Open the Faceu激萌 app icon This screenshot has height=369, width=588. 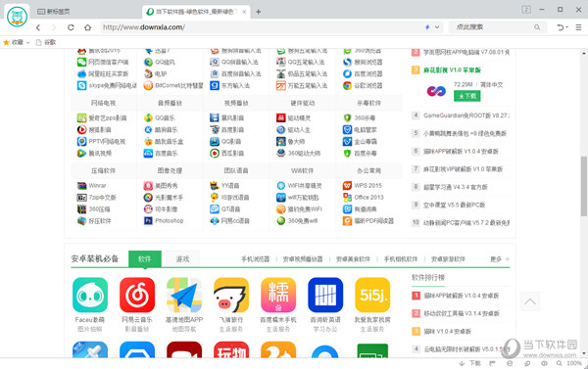point(90,296)
